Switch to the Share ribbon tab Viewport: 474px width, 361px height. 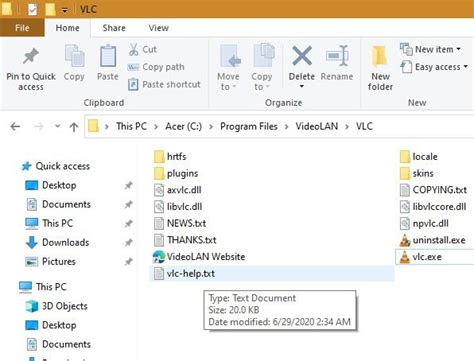pyautogui.click(x=114, y=28)
